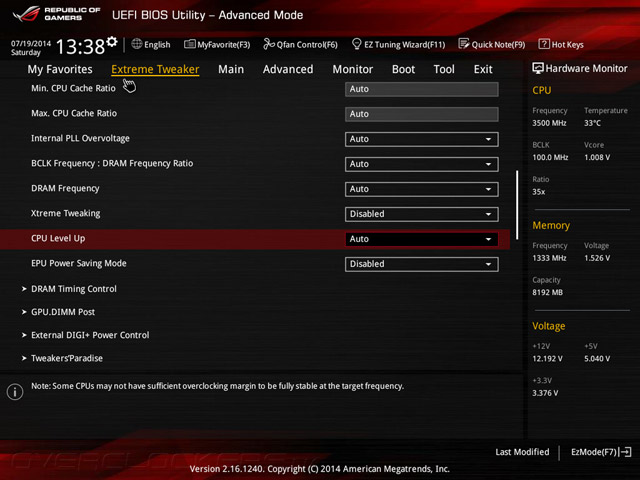Open Qfan Control(F6)
The height and width of the screenshot is (480, 640).
tap(300, 44)
